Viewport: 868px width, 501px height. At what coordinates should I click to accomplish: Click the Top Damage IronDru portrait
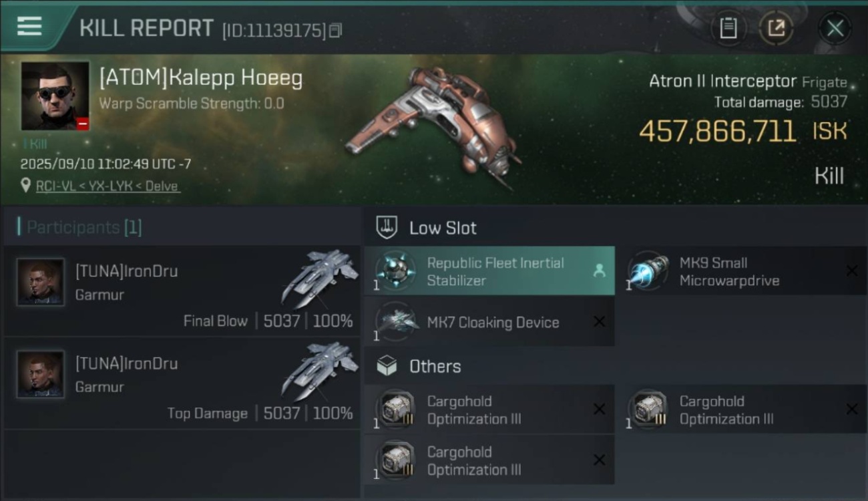pos(41,374)
